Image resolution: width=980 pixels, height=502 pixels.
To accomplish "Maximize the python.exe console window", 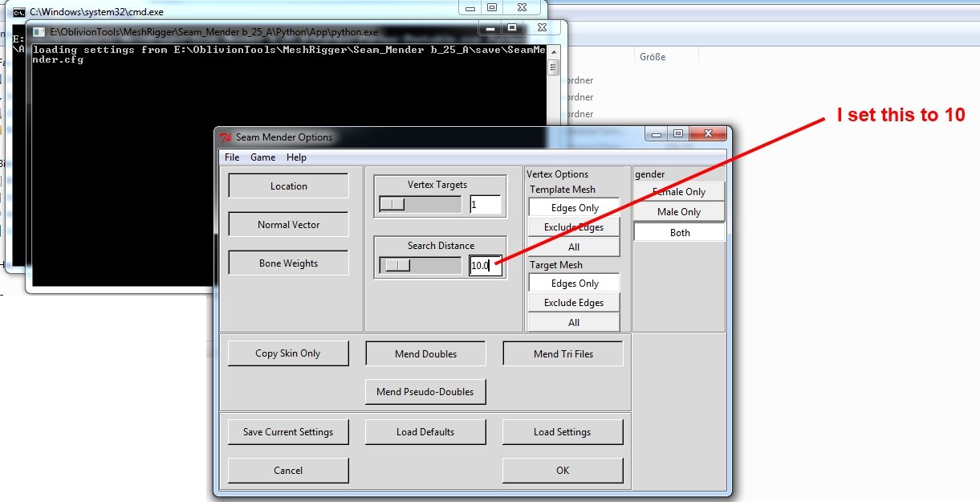I will pyautogui.click(x=512, y=28).
